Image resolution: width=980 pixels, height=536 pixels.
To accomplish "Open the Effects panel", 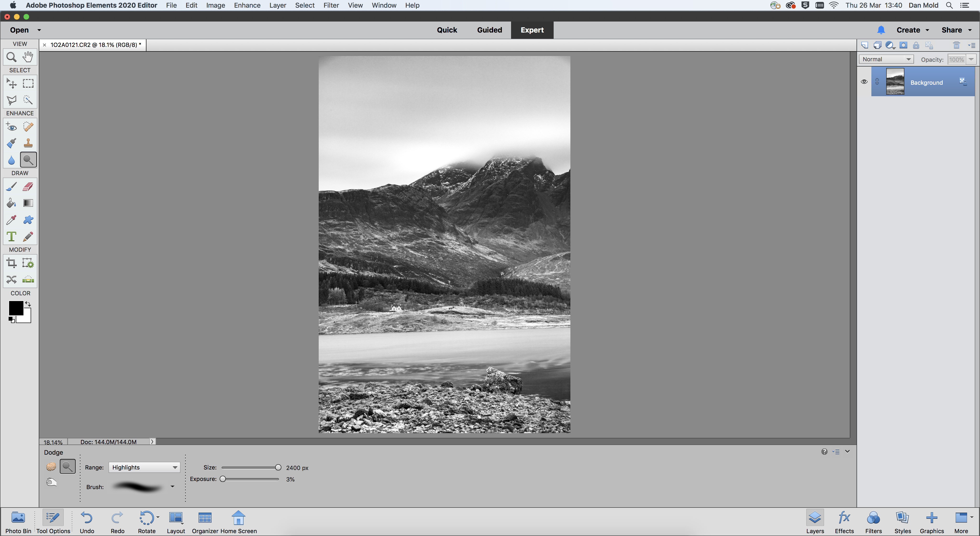I will (844, 522).
